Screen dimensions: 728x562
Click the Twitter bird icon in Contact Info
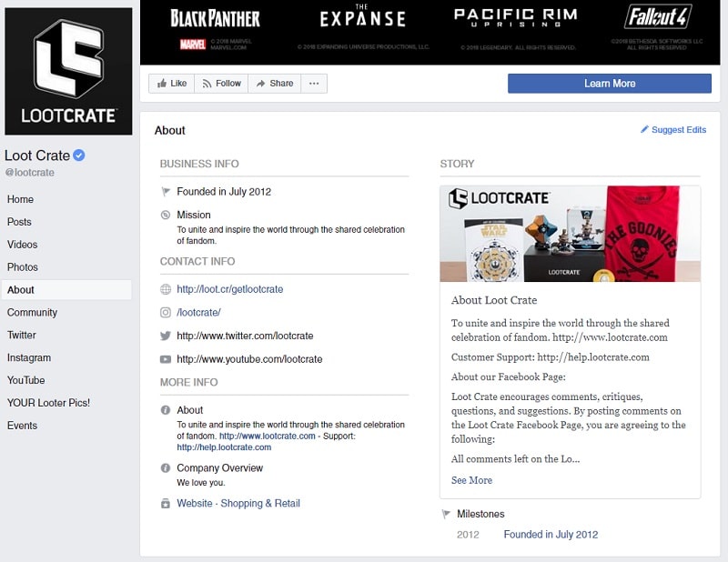tap(166, 336)
